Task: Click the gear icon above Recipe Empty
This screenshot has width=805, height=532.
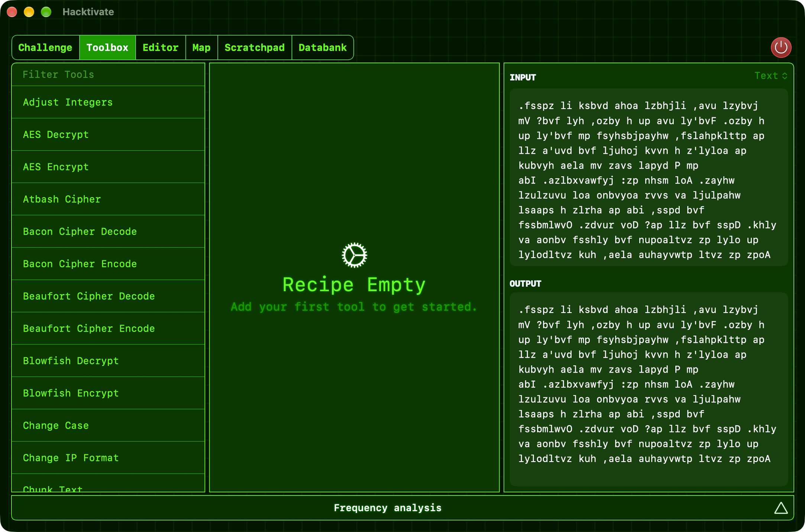Action: point(354,255)
